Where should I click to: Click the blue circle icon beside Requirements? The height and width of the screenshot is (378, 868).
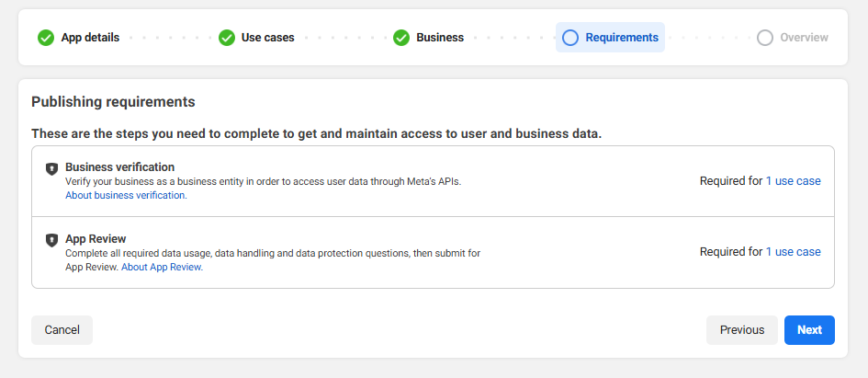[x=570, y=38]
